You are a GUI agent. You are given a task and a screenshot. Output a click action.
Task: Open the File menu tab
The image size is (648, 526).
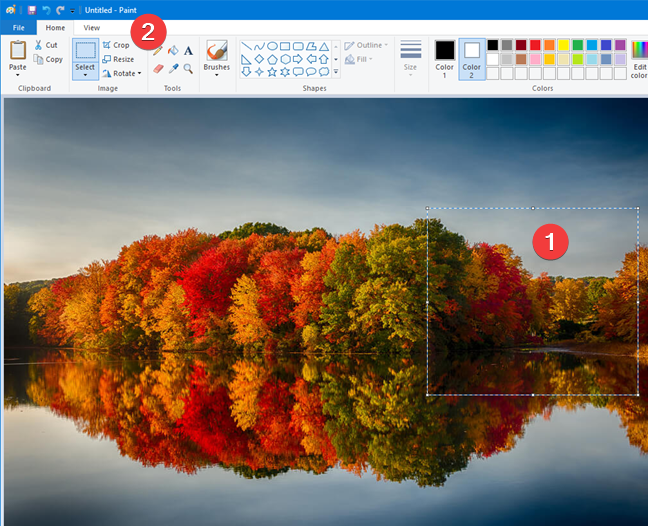[x=19, y=28]
